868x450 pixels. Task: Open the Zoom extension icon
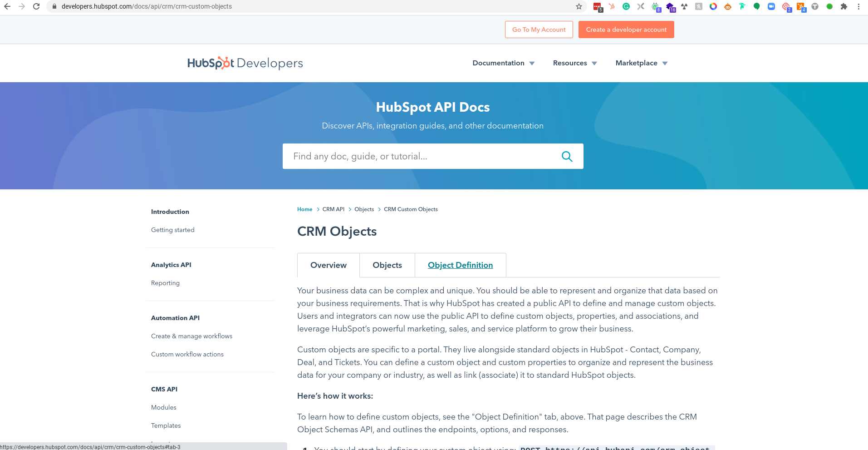coord(772,6)
